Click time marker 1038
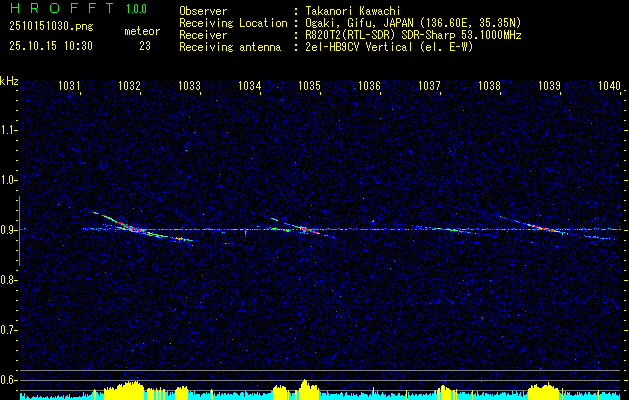629x400 pixels. (x=489, y=85)
